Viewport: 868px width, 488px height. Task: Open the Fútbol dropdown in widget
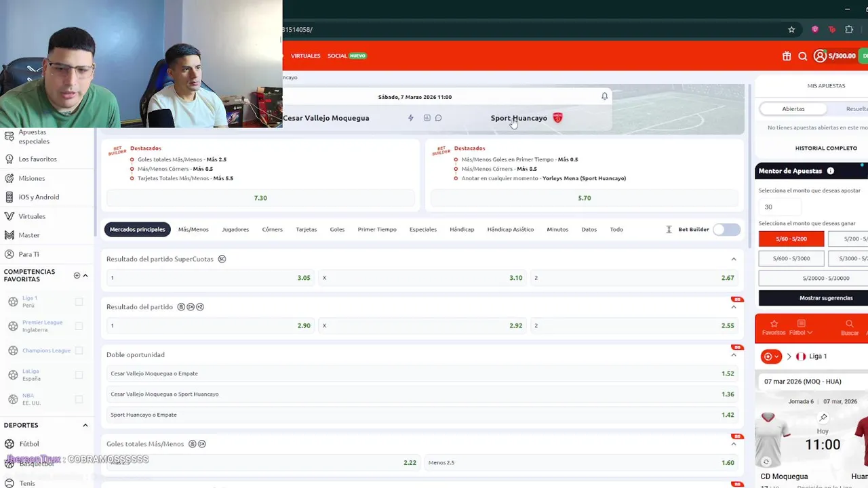point(801,327)
